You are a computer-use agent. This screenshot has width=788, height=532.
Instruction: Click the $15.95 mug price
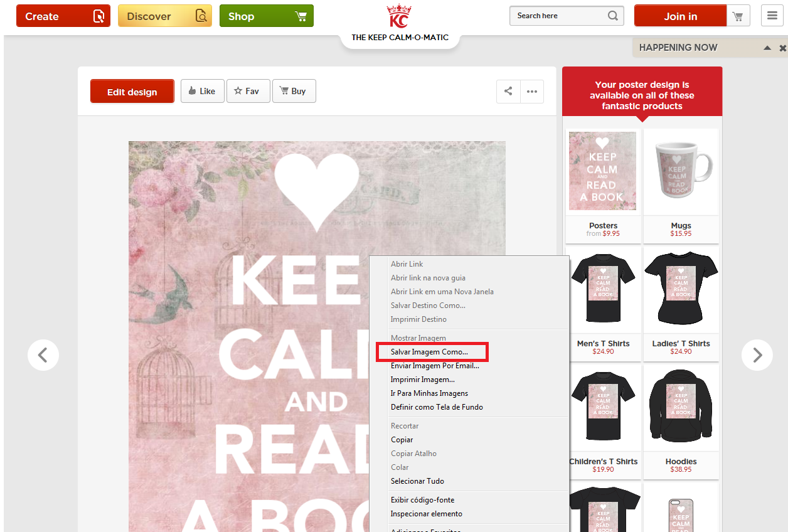(681, 233)
